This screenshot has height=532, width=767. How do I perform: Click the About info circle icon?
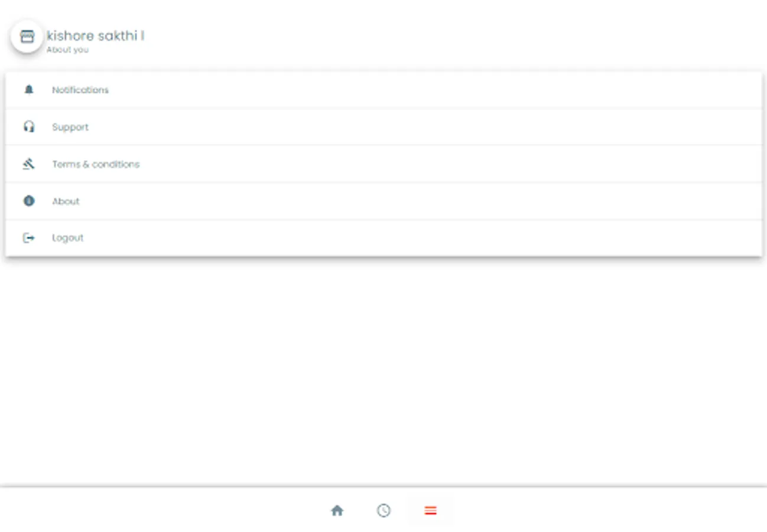[x=29, y=201]
